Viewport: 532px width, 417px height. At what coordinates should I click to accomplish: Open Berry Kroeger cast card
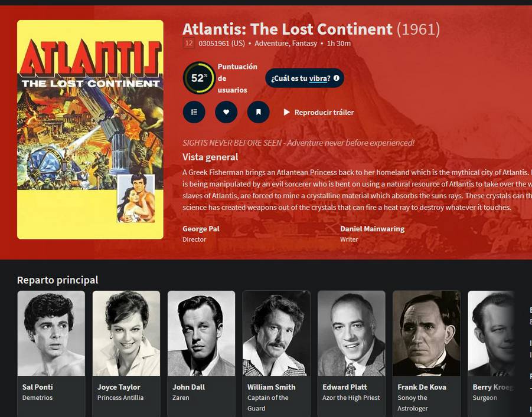(x=491, y=354)
